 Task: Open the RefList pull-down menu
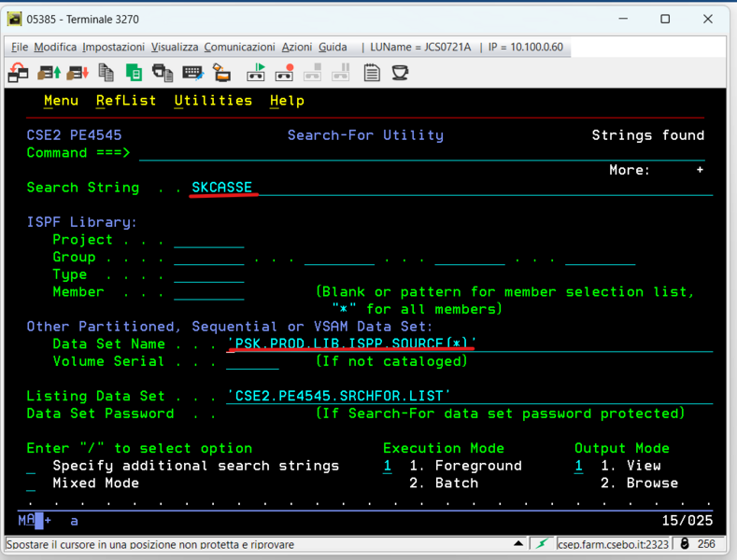126,101
